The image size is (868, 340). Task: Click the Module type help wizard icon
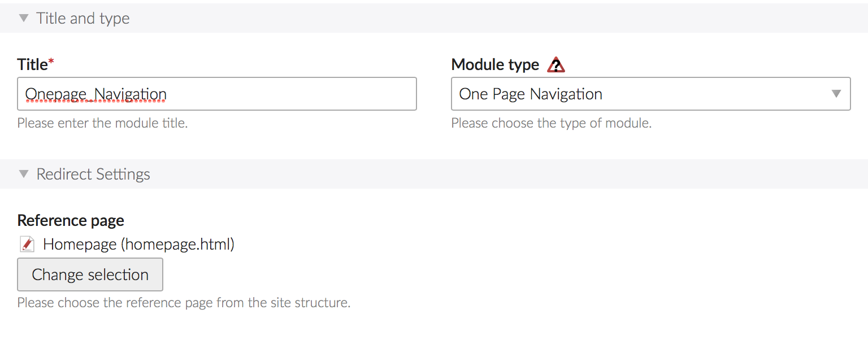coord(556,65)
